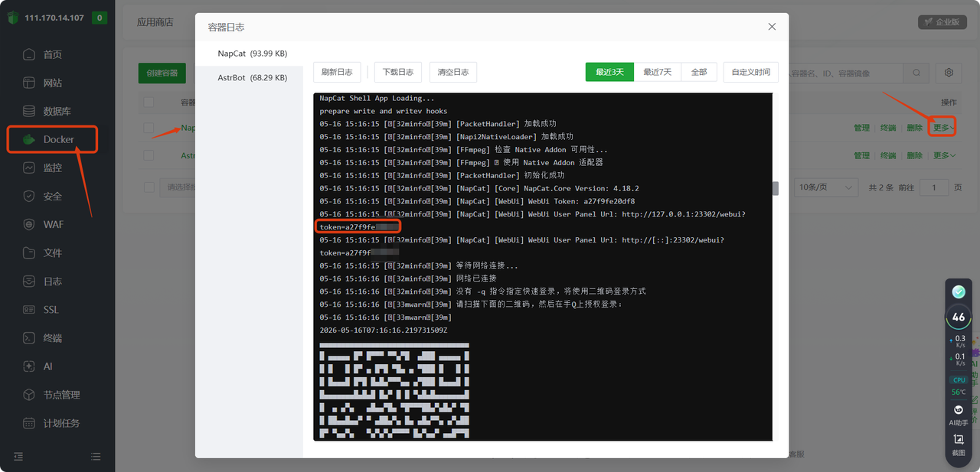Tick the checkbox for the AstrBot row
The height and width of the screenshot is (472, 980).
pyautogui.click(x=149, y=155)
